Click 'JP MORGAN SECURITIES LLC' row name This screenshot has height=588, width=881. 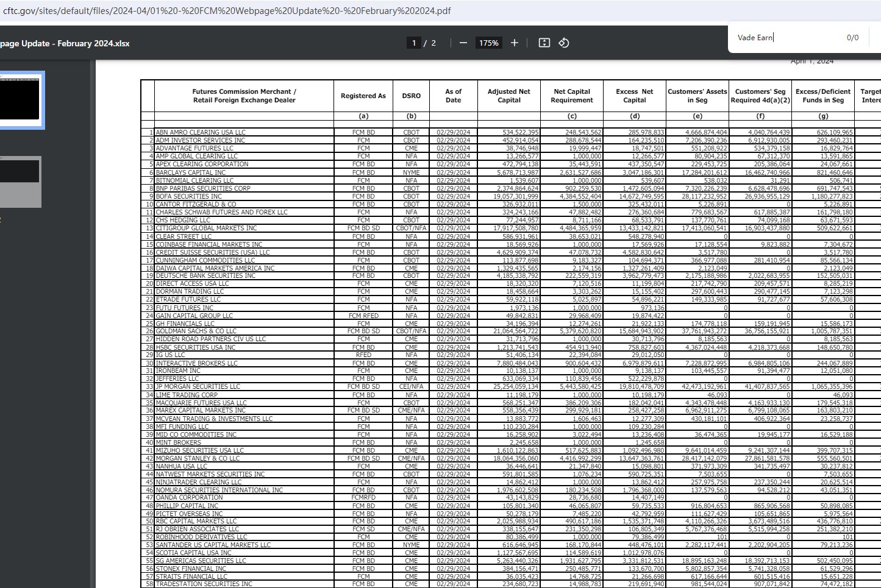coord(198,386)
